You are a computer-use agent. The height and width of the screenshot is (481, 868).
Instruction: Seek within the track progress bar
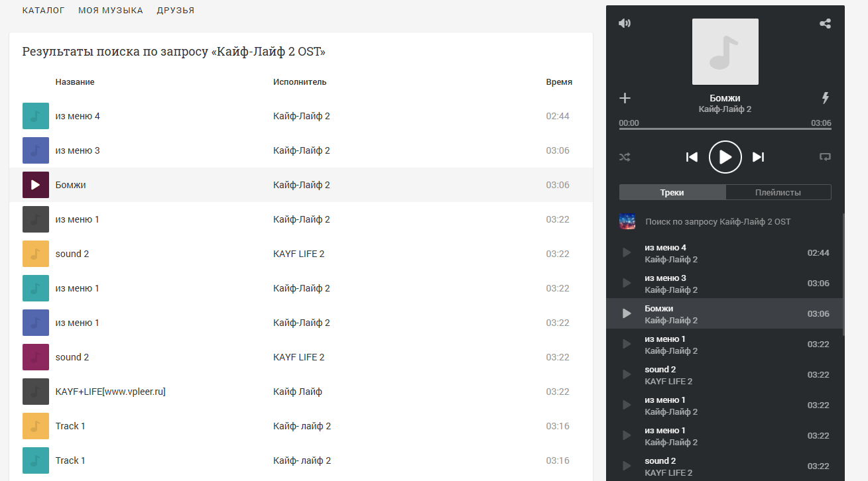point(725,129)
